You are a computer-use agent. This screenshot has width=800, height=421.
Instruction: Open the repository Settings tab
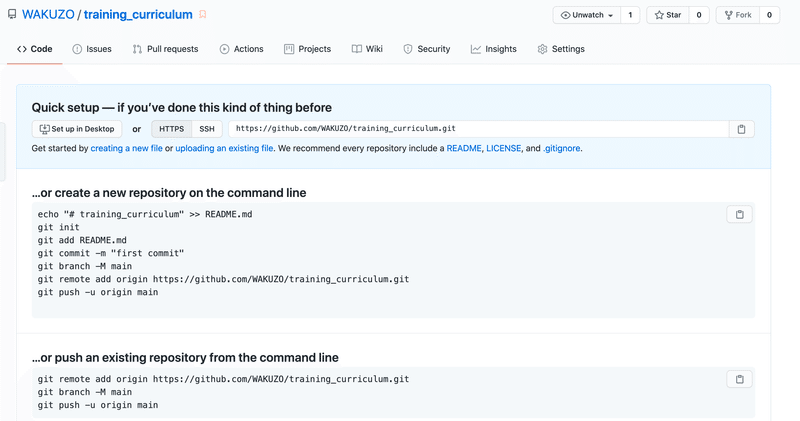click(560, 49)
